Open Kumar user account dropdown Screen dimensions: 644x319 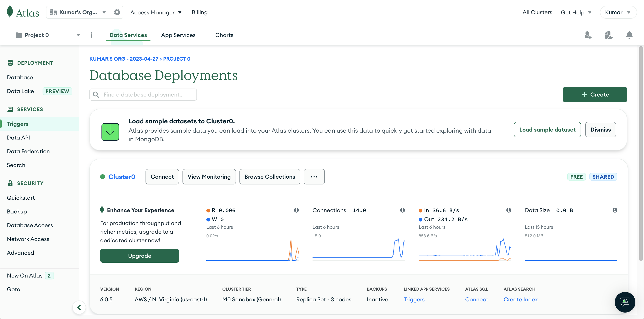pyautogui.click(x=618, y=12)
